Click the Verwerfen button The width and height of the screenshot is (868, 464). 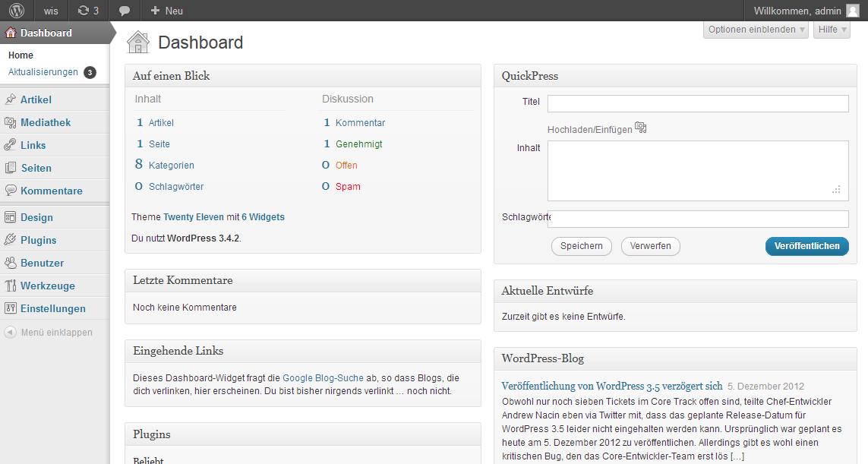coord(651,246)
